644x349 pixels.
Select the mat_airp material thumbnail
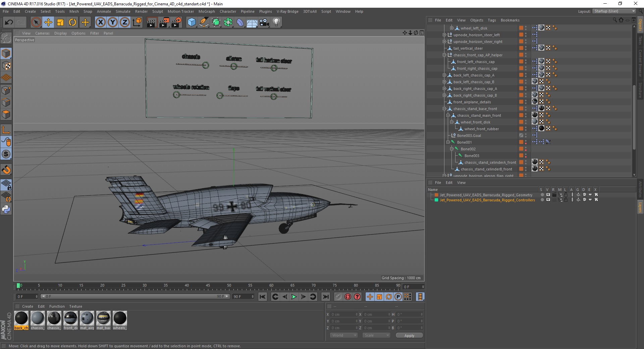tap(87, 320)
